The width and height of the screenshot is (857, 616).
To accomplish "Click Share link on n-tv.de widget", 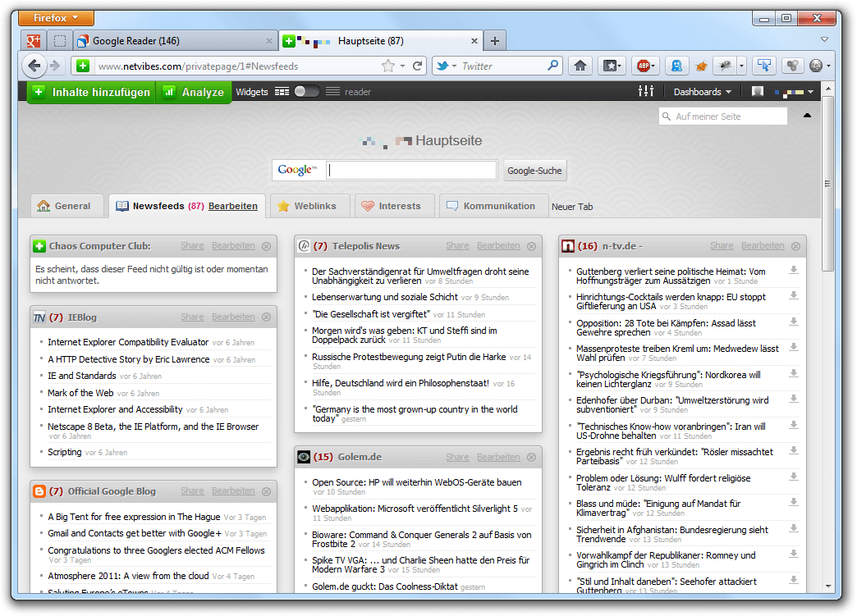I will tap(722, 246).
